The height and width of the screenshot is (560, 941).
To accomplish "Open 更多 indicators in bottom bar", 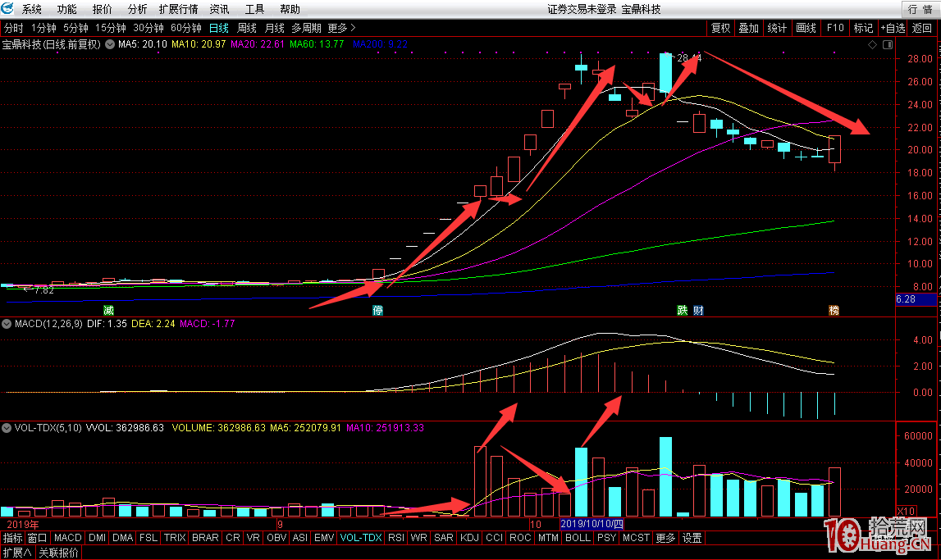I will tap(665, 538).
